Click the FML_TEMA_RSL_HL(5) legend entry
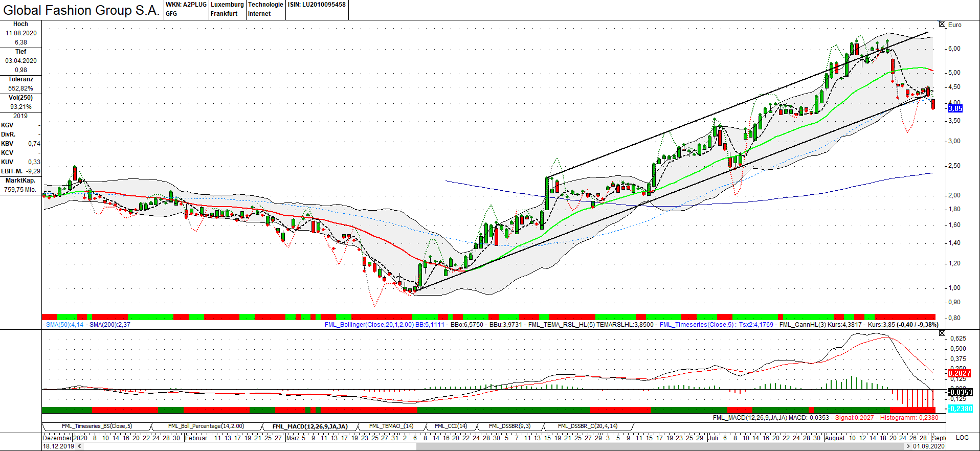Viewport: 980px width, 451px height. [x=562, y=325]
